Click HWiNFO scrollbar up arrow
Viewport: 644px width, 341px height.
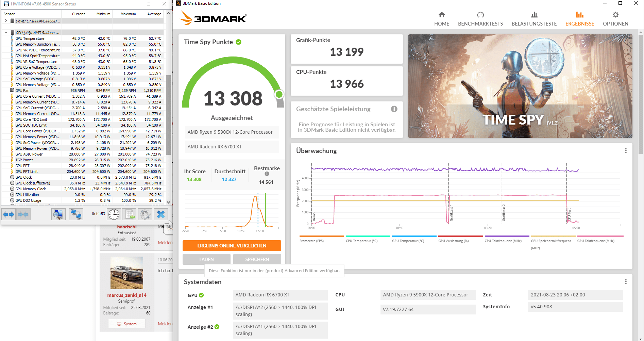[168, 13]
